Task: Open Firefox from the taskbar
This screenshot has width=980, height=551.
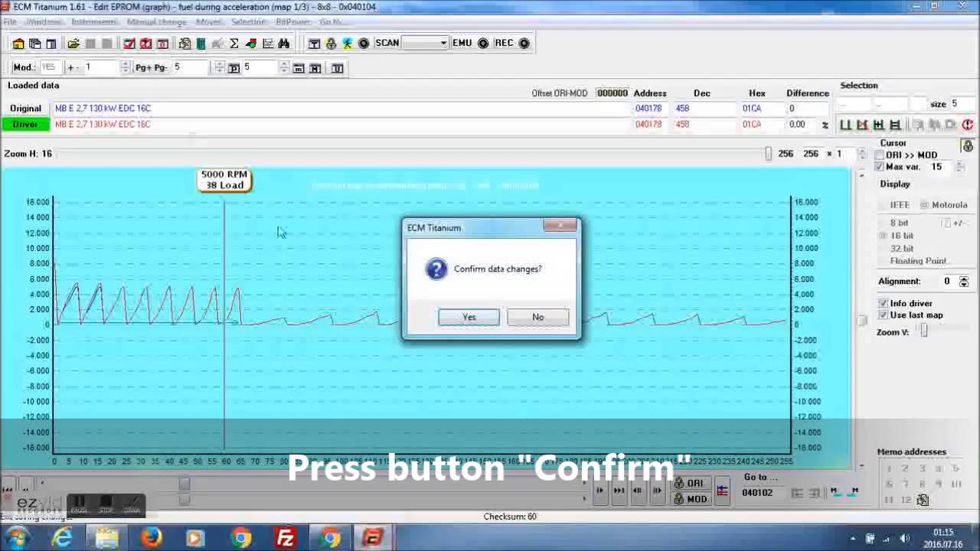Action: [x=152, y=538]
